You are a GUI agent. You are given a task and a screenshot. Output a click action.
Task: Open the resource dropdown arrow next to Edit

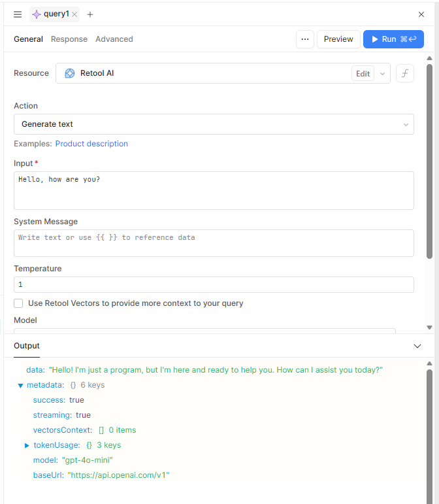tap(382, 73)
